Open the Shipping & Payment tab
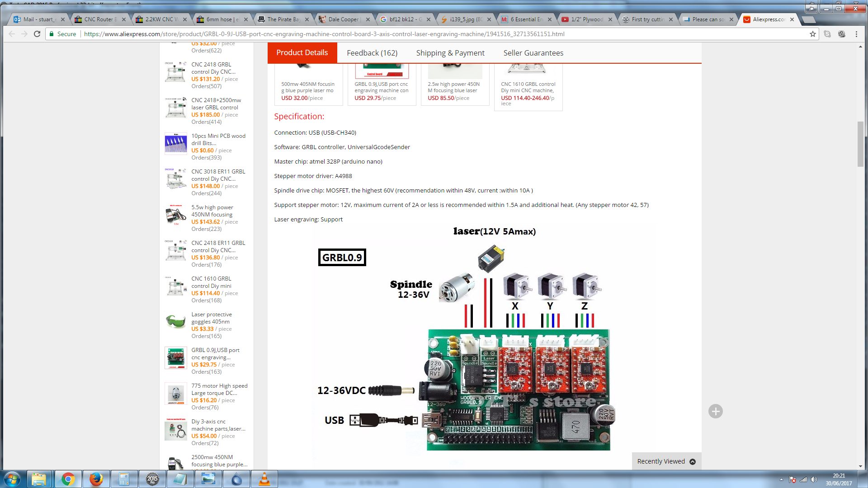Screen dimensions: 868x488 pyautogui.click(x=450, y=53)
